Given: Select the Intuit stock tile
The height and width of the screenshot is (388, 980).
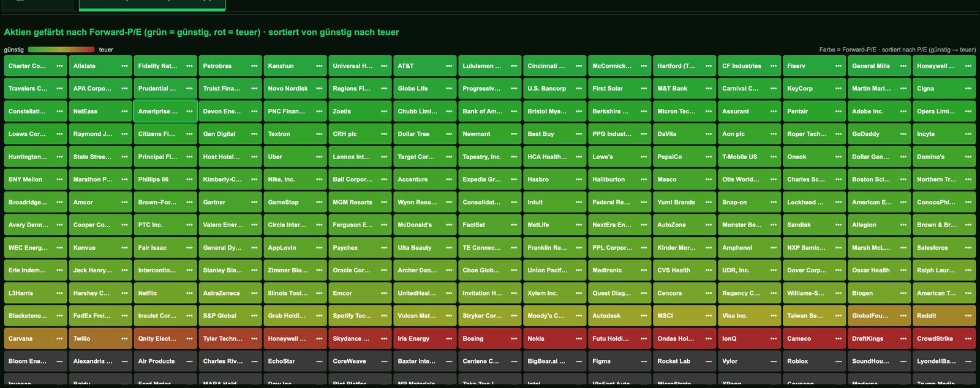Looking at the screenshot, I should pyautogui.click(x=554, y=203).
